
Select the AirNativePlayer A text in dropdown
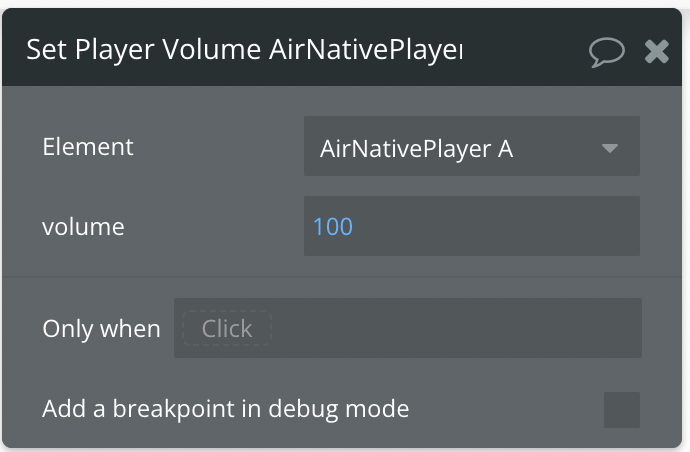point(416,149)
